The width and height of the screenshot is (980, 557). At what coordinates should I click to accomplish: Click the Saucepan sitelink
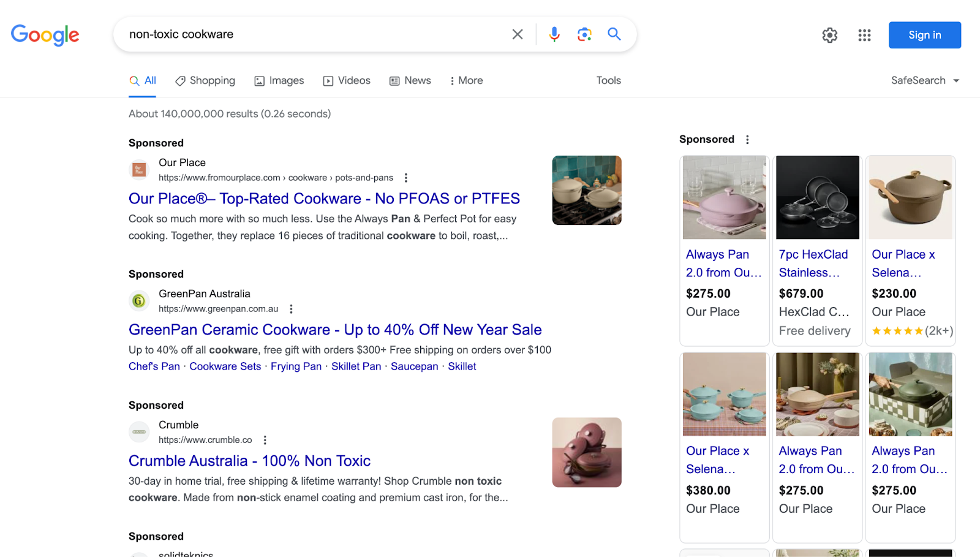tap(415, 366)
